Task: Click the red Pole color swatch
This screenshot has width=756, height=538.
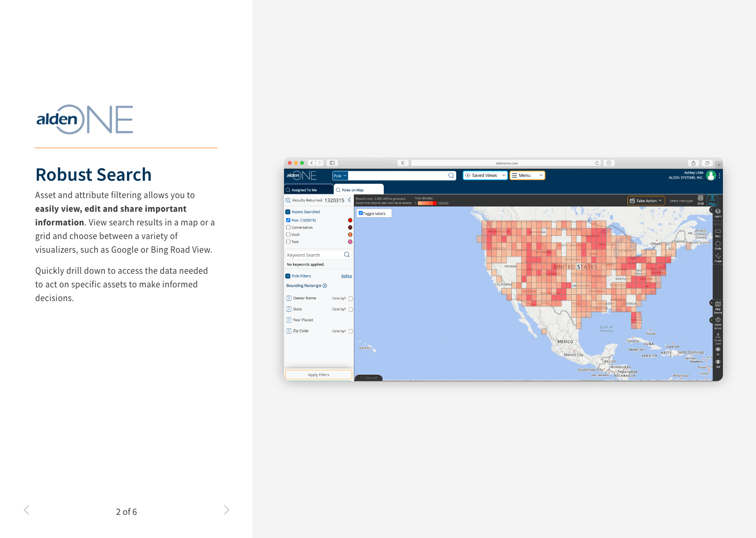Action: (x=350, y=220)
